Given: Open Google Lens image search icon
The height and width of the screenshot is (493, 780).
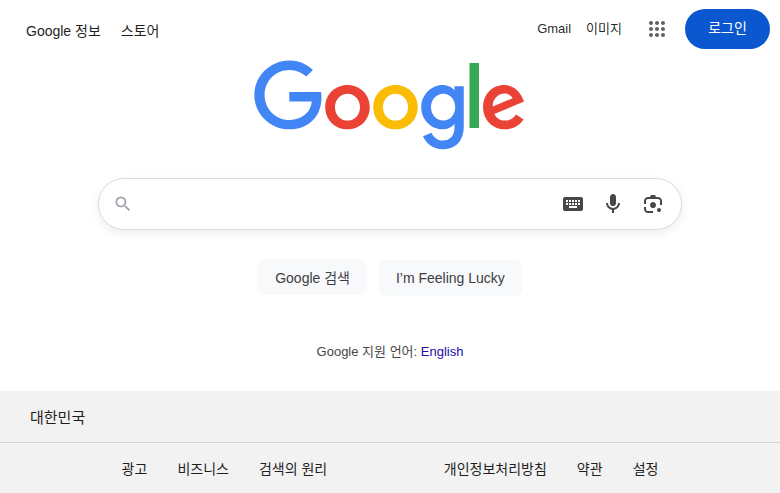Looking at the screenshot, I should point(653,204).
